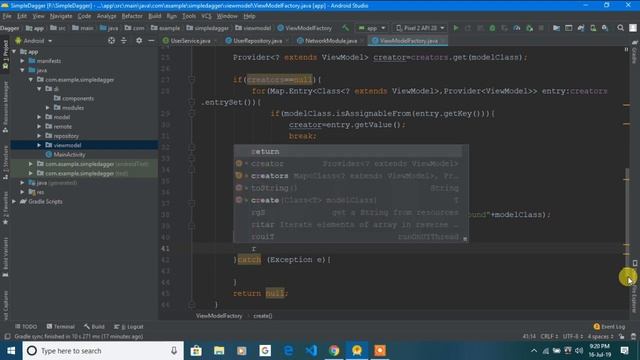Image resolution: width=640 pixels, height=360 pixels.
Task: Switch to the UserService.java tab
Action: 191,41
